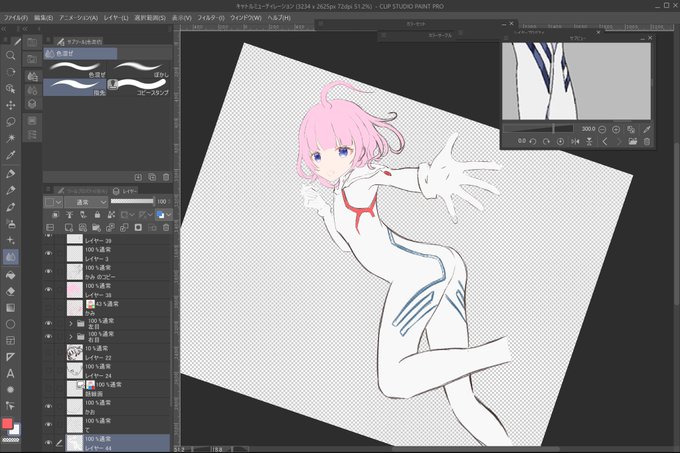The image size is (680, 453).
Task: Select the レイヤー 24 layer row
Action: tap(118, 371)
